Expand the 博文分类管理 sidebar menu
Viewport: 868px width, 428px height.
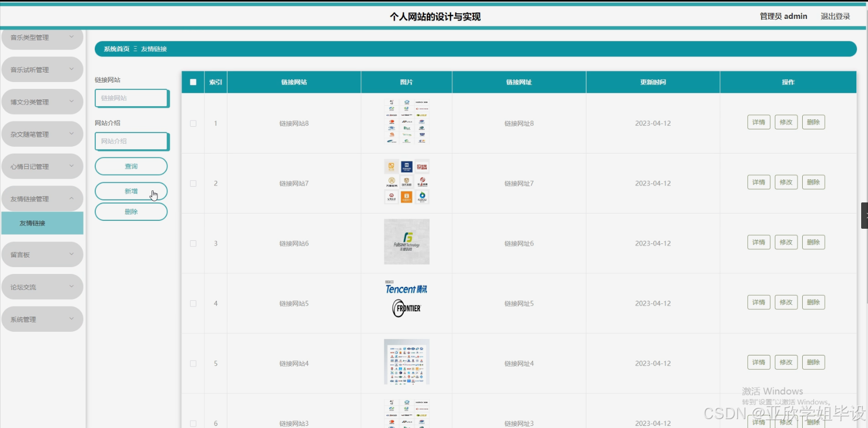[43, 102]
